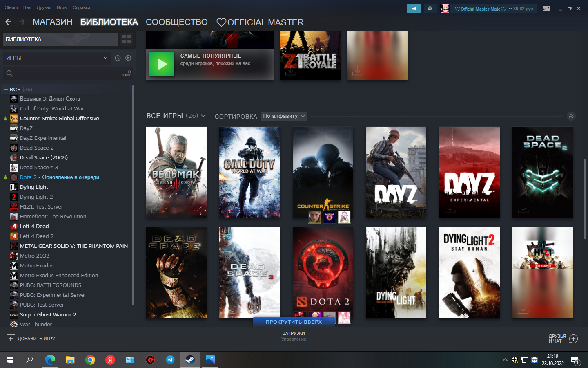Image resolution: width=588 pixels, height=368 pixels.
Task: Expand the 'ВСЕ ИГРЫ (26)' dropdown chevron
Action: click(203, 116)
